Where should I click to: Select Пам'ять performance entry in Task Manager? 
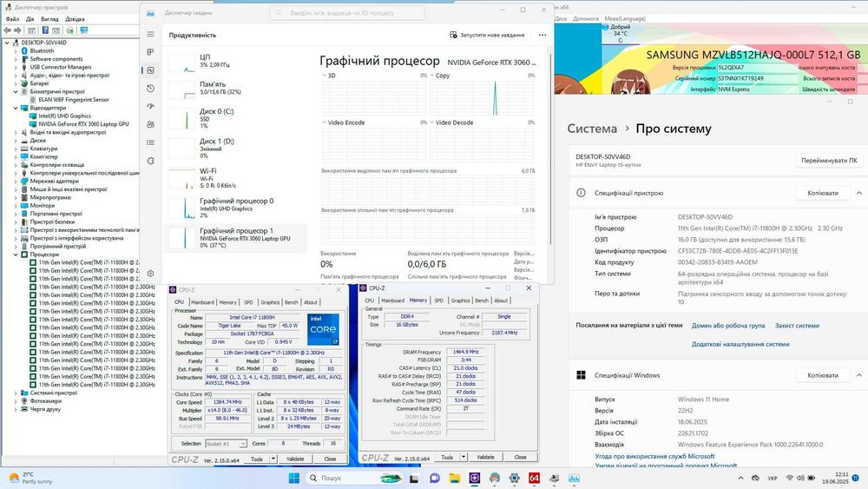(x=235, y=89)
